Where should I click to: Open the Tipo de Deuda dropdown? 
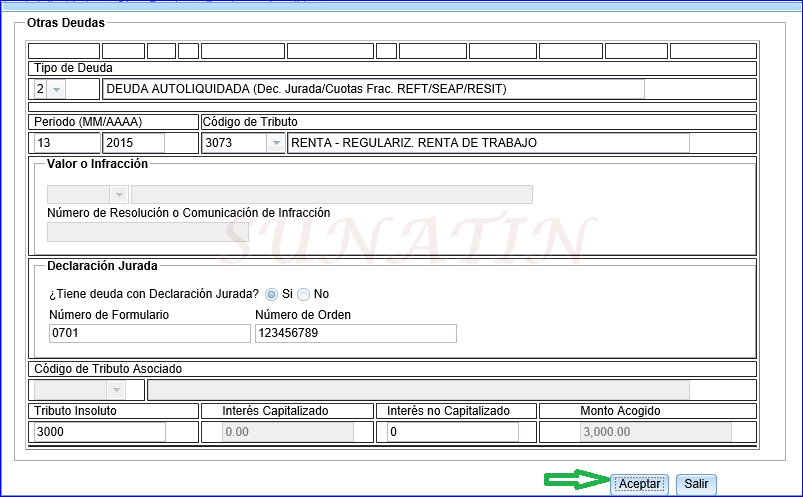tap(56, 90)
